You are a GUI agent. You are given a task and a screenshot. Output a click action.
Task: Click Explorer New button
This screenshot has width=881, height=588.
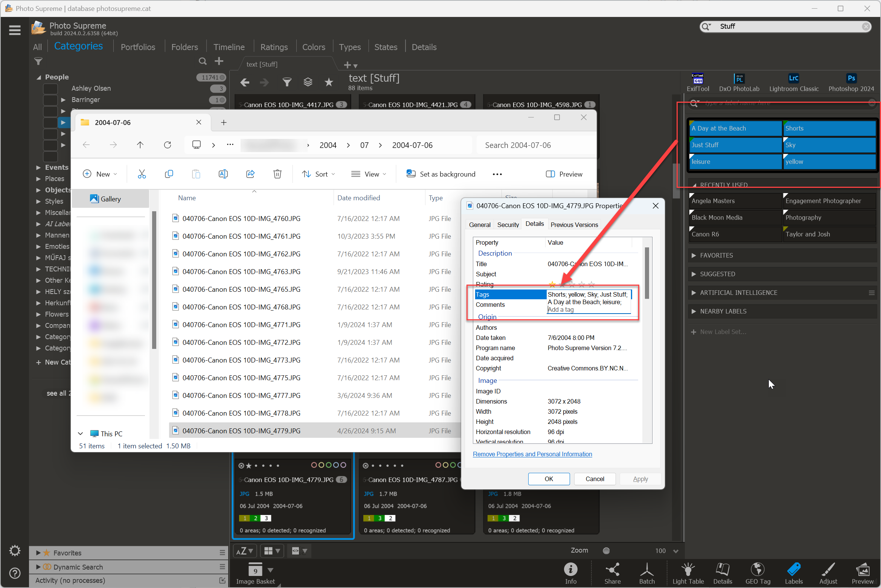click(x=100, y=174)
